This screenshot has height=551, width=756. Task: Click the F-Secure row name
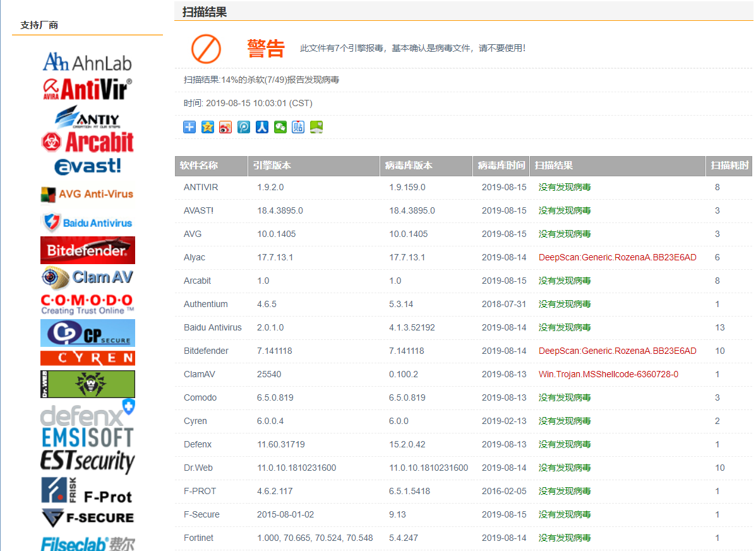pyautogui.click(x=201, y=514)
